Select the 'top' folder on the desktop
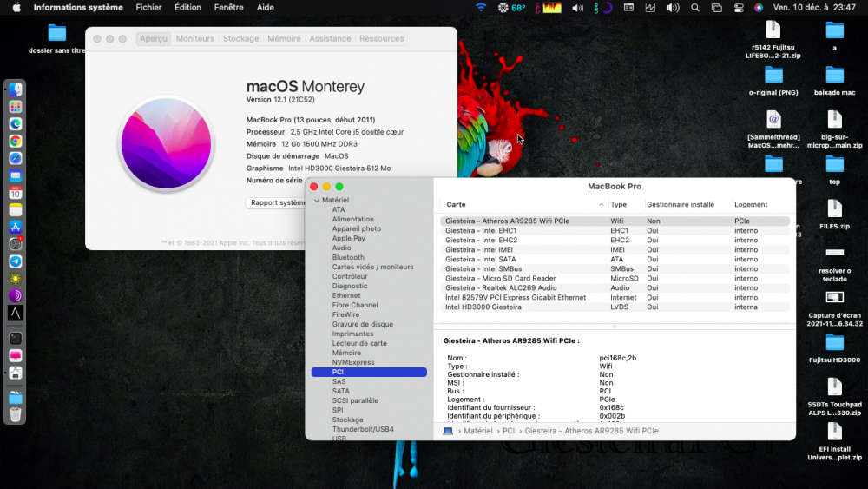This screenshot has height=489, width=868. pos(834,170)
